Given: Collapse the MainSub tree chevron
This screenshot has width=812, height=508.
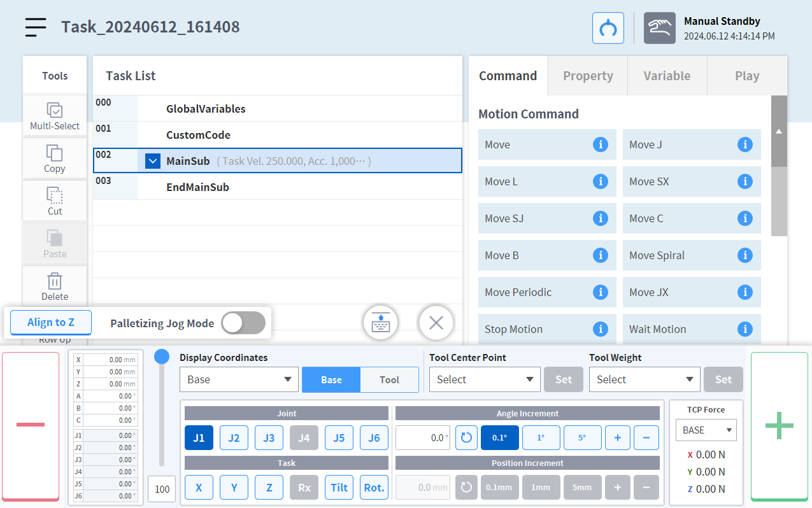Looking at the screenshot, I should [152, 161].
